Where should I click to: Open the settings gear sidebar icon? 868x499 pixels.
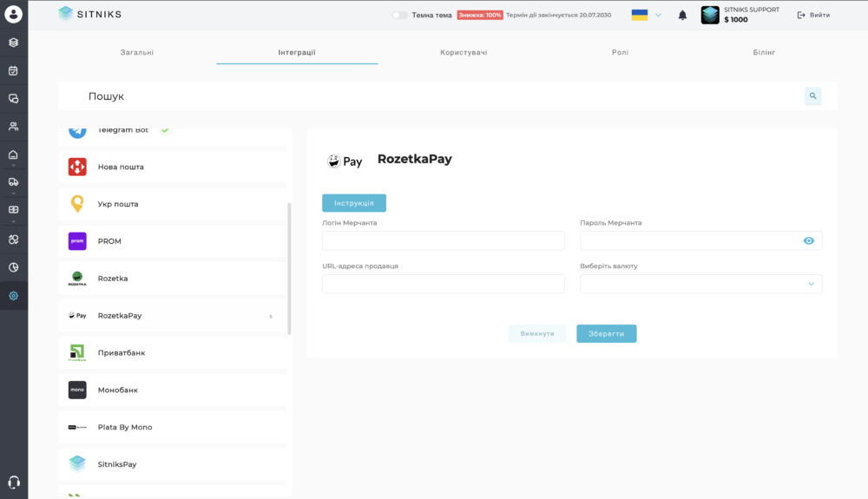point(13,296)
